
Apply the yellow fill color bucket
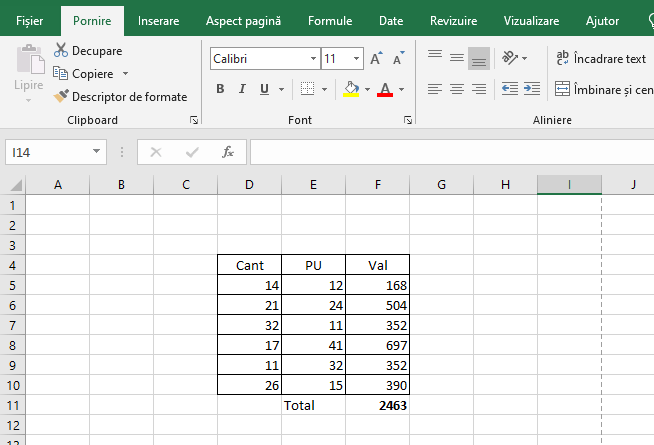(x=351, y=89)
